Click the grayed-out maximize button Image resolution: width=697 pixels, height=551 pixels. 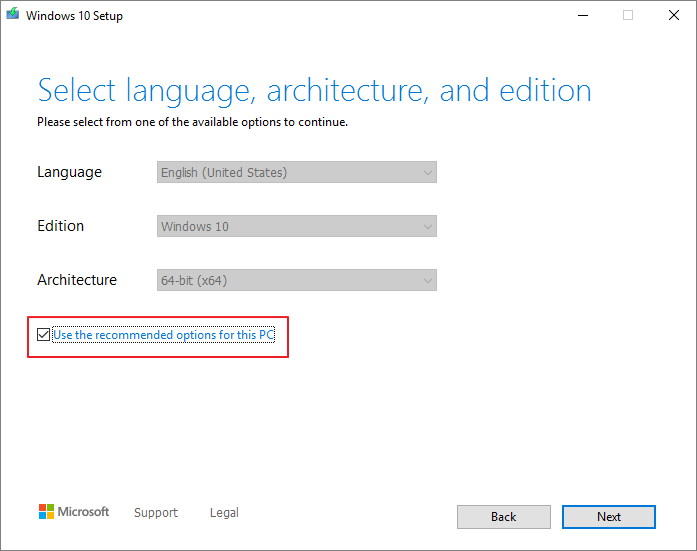[x=628, y=15]
